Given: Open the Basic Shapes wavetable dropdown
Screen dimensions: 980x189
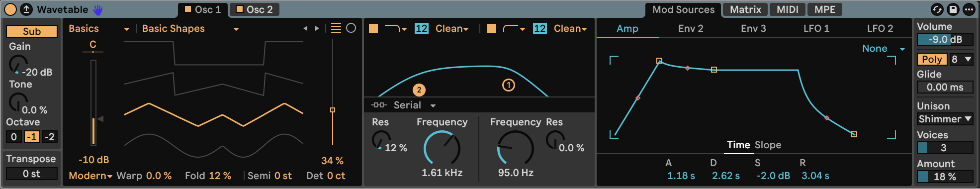Looking at the screenshot, I should 190,29.
